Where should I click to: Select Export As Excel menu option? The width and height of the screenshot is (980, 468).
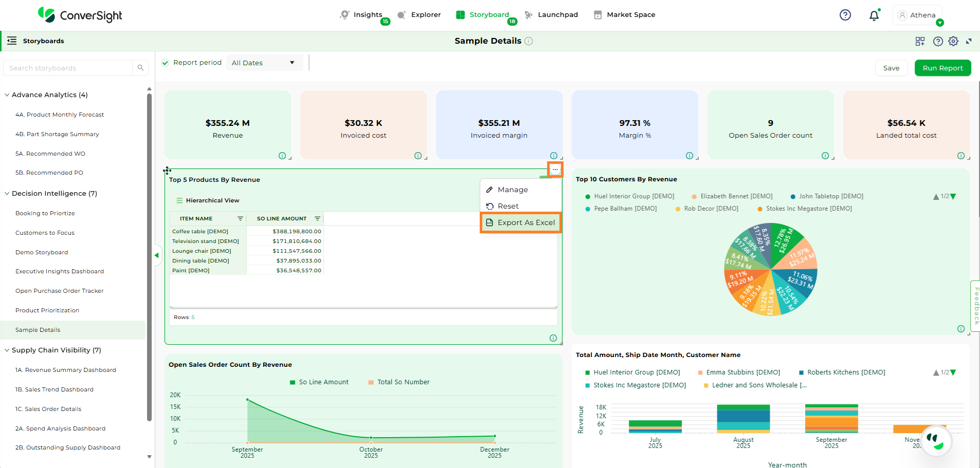click(521, 222)
